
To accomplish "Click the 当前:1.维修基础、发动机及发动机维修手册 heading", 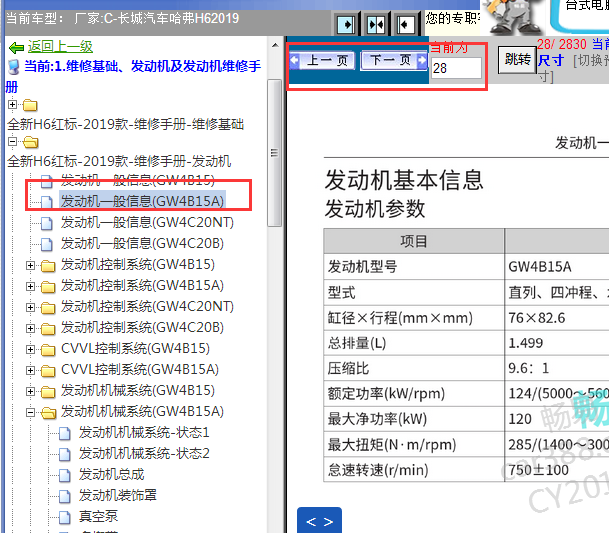I will tap(133, 76).
